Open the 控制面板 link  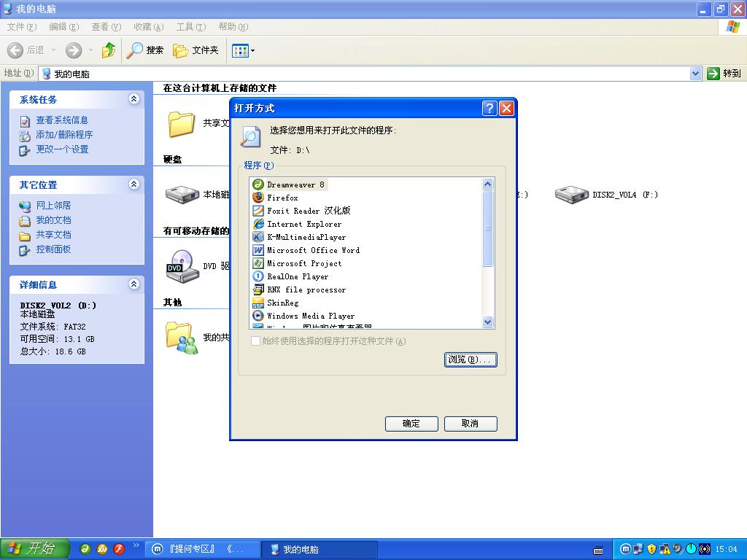(53, 249)
